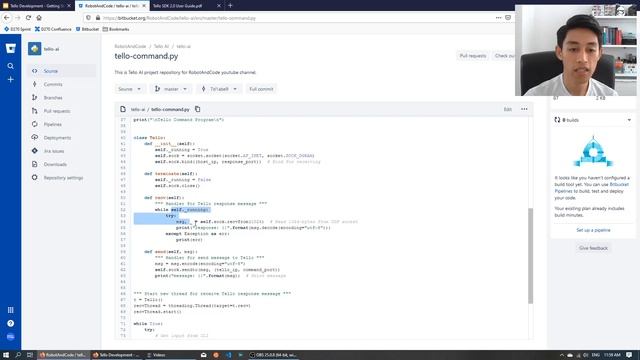This screenshot has width=640, height=360.
Task: Open the Branches navigation item
Action: (62, 98)
